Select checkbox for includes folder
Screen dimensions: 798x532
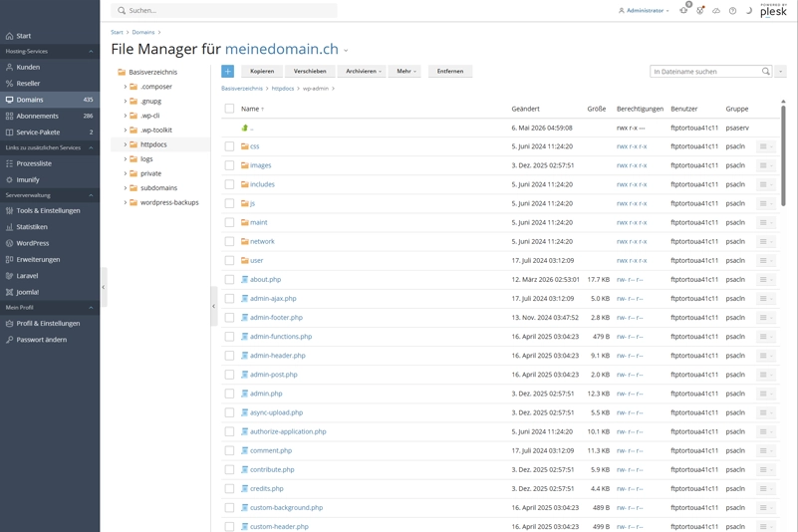pyautogui.click(x=229, y=184)
